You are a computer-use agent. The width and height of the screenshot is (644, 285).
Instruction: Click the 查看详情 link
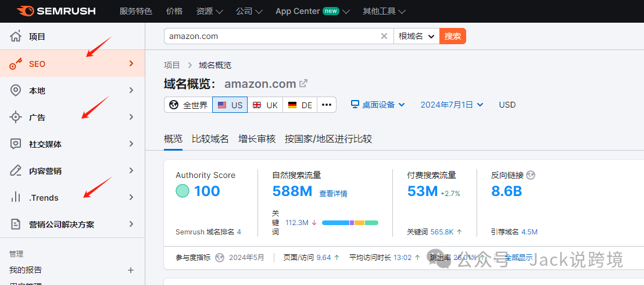pyautogui.click(x=333, y=193)
